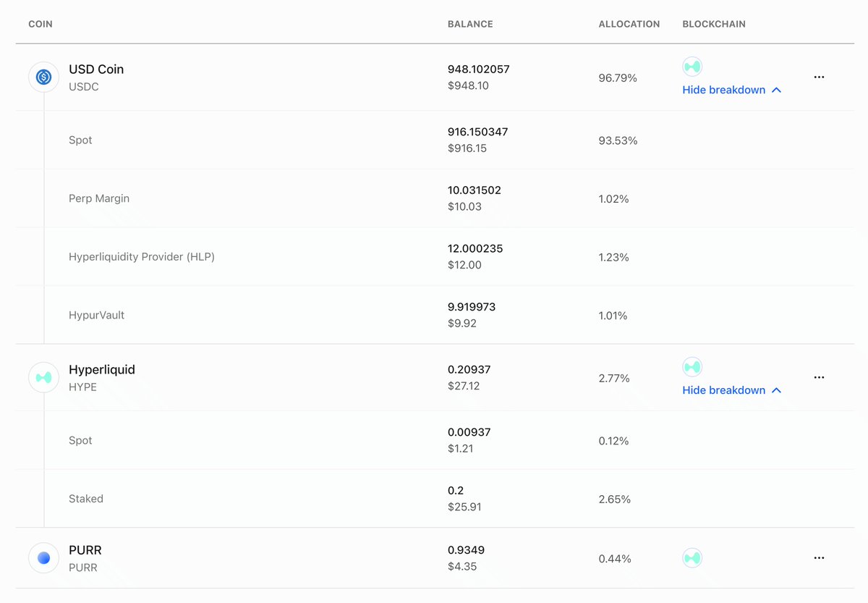Select the $948.10 value
Screen dimensions: 868x603
coord(468,85)
